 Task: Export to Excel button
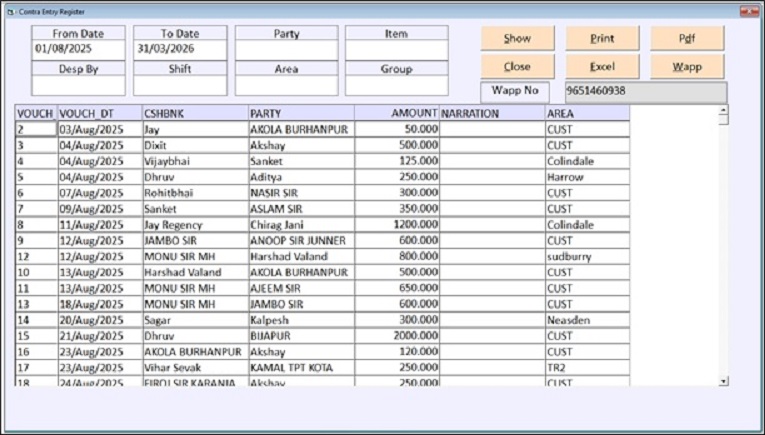pos(602,66)
